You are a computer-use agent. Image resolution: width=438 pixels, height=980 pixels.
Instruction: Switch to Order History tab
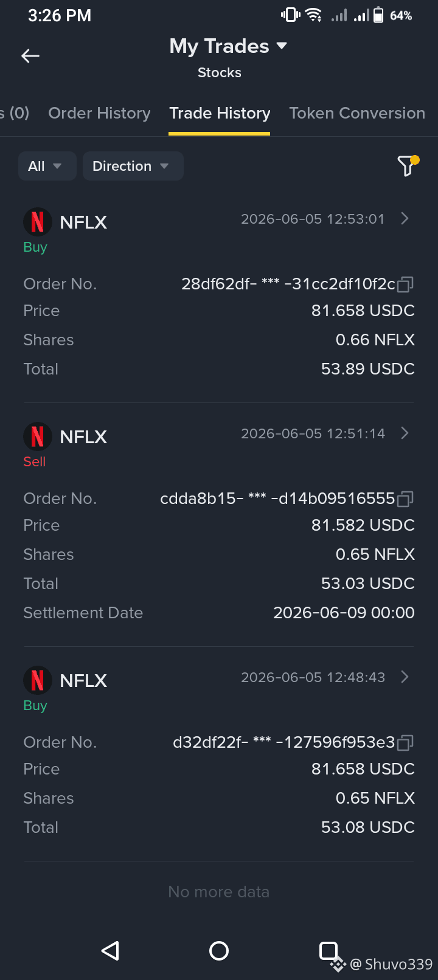99,113
